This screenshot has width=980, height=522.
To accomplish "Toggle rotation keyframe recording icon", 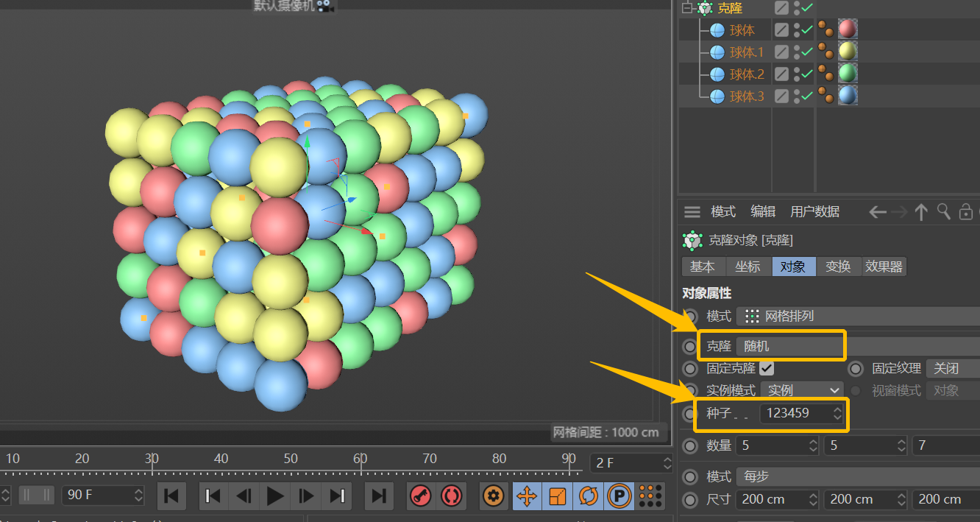I will coord(589,495).
